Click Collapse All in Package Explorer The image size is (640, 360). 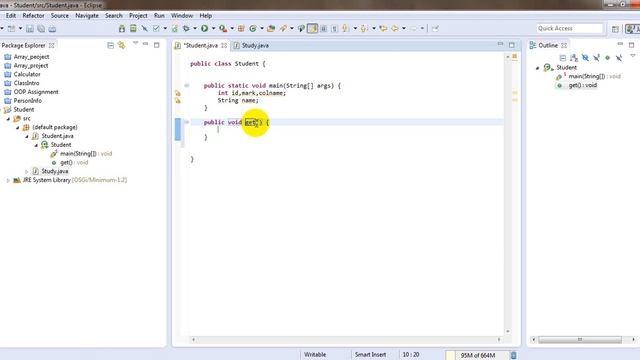click(110, 45)
